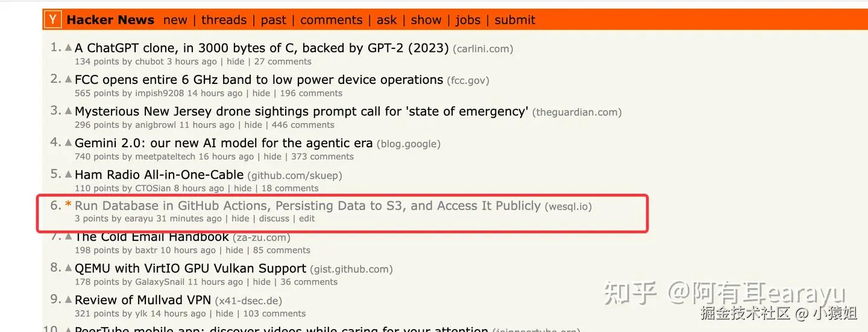Open the 'discuss' link for wesql.io story
This screenshot has height=332, width=868.
click(x=274, y=219)
